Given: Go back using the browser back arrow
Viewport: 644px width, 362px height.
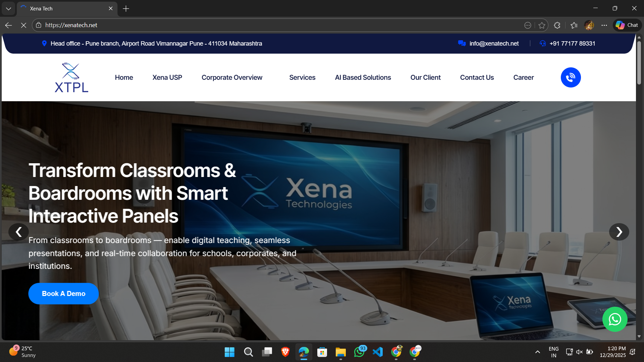Looking at the screenshot, I should pyautogui.click(x=9, y=25).
